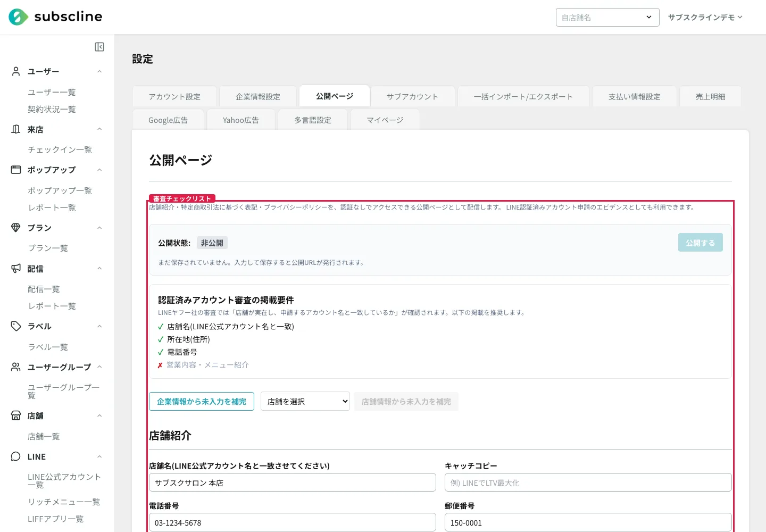Collapse the sidebar with the panel icon
Screen dimensions: 766x532
click(x=99, y=47)
